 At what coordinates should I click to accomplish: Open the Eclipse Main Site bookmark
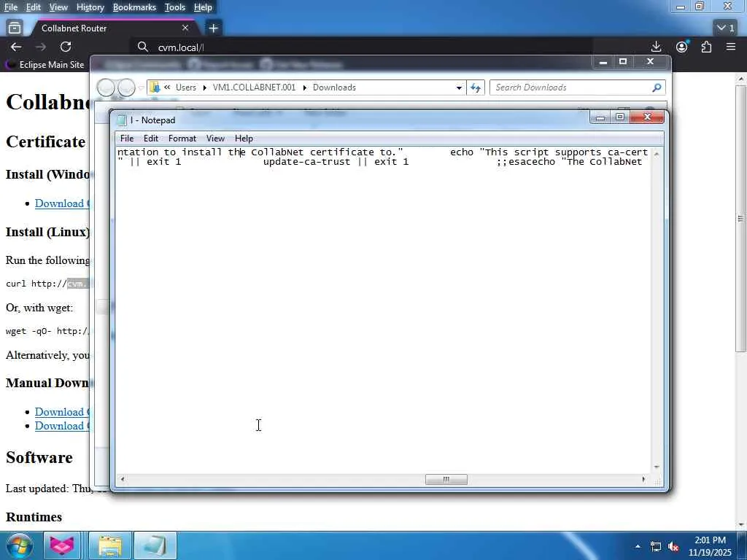pyautogui.click(x=44, y=65)
